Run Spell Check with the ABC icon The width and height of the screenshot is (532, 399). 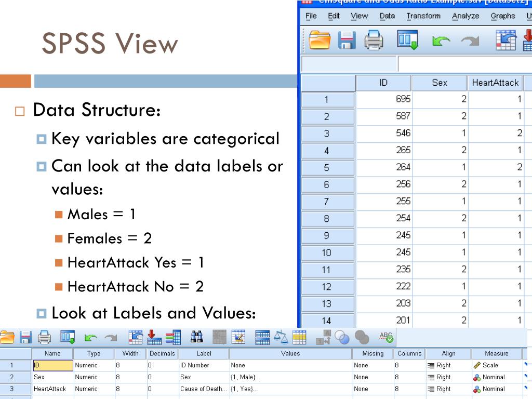(386, 337)
